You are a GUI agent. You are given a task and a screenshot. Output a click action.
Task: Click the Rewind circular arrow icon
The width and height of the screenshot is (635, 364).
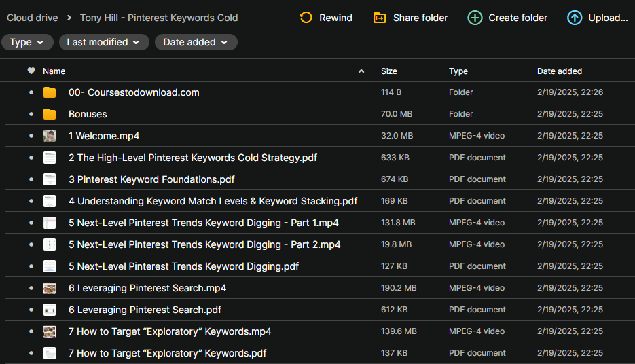coord(306,18)
